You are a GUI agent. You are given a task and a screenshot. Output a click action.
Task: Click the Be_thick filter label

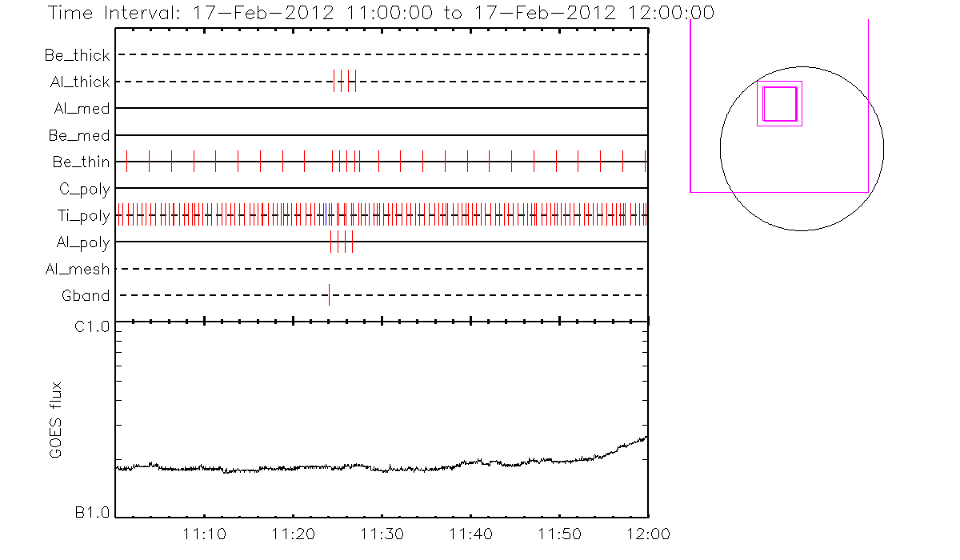coord(78,55)
